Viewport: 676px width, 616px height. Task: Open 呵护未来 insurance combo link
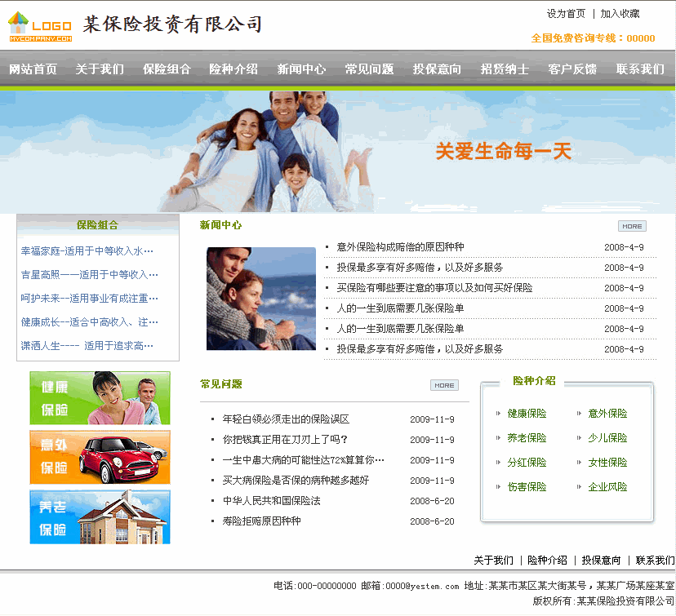point(89,299)
